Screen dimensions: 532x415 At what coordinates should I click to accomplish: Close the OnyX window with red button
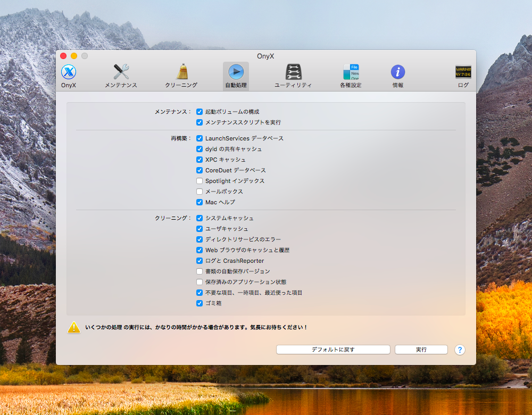point(63,56)
